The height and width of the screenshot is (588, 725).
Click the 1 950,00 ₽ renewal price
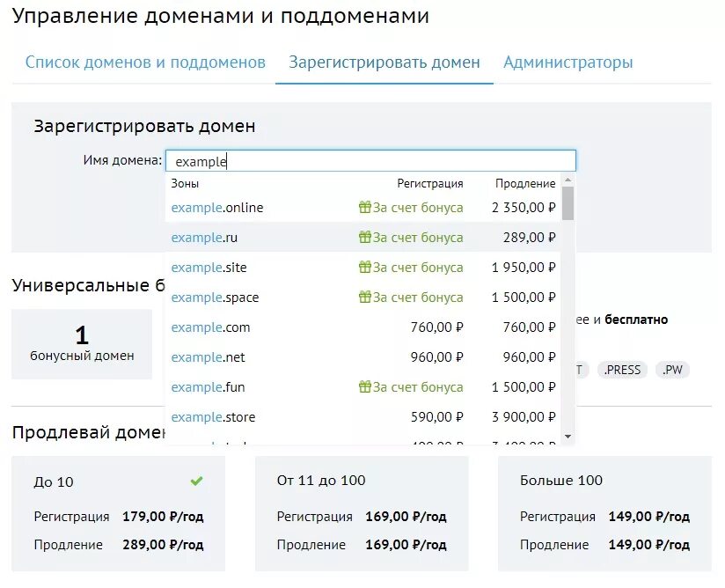click(x=524, y=268)
